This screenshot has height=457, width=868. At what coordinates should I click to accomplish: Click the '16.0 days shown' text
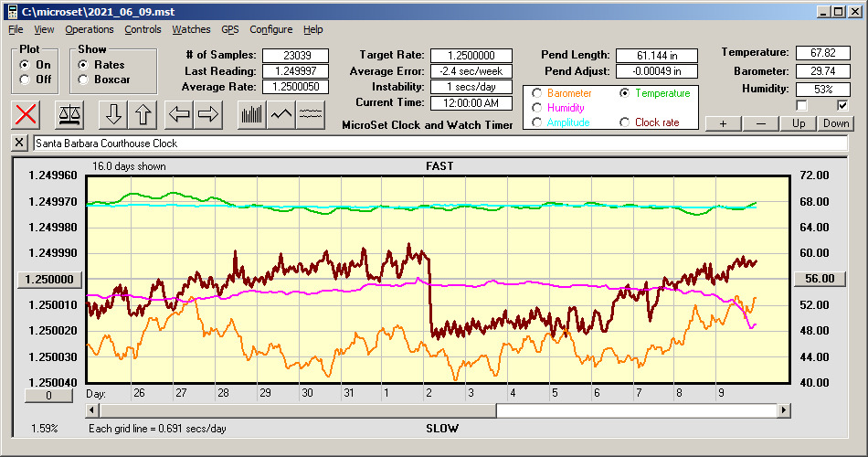click(129, 166)
